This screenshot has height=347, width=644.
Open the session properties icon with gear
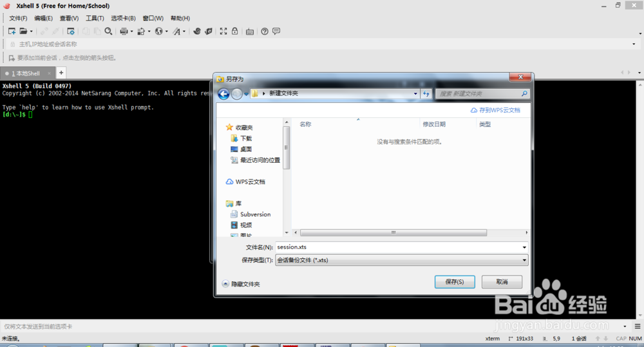tap(71, 31)
